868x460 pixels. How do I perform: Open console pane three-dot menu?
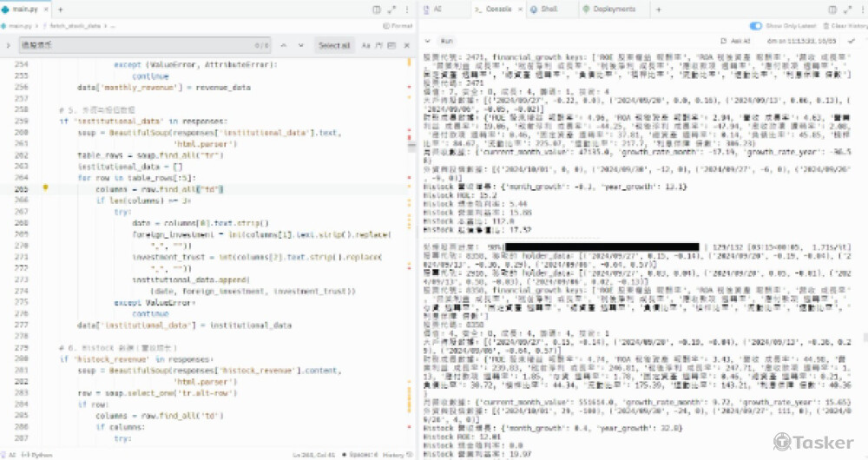(862, 10)
